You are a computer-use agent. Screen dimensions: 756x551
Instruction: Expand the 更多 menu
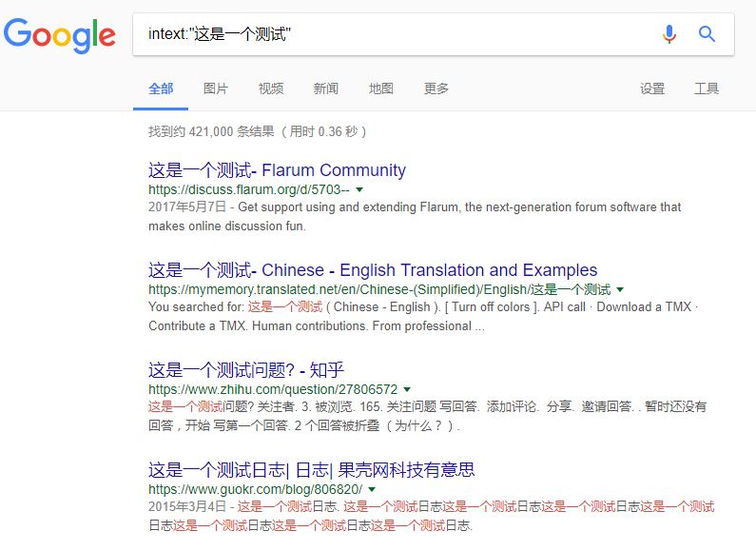click(436, 89)
